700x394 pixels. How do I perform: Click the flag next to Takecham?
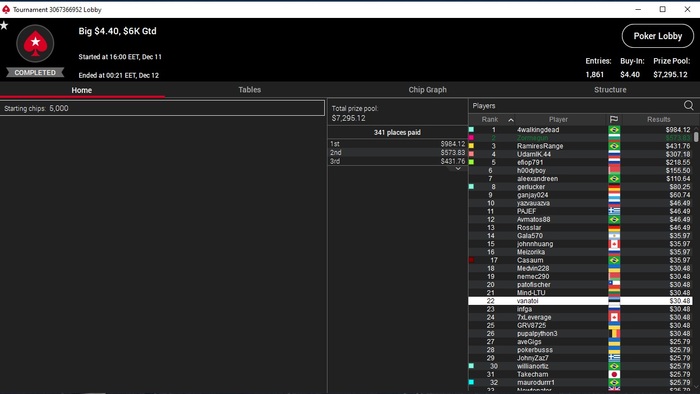pyautogui.click(x=614, y=374)
